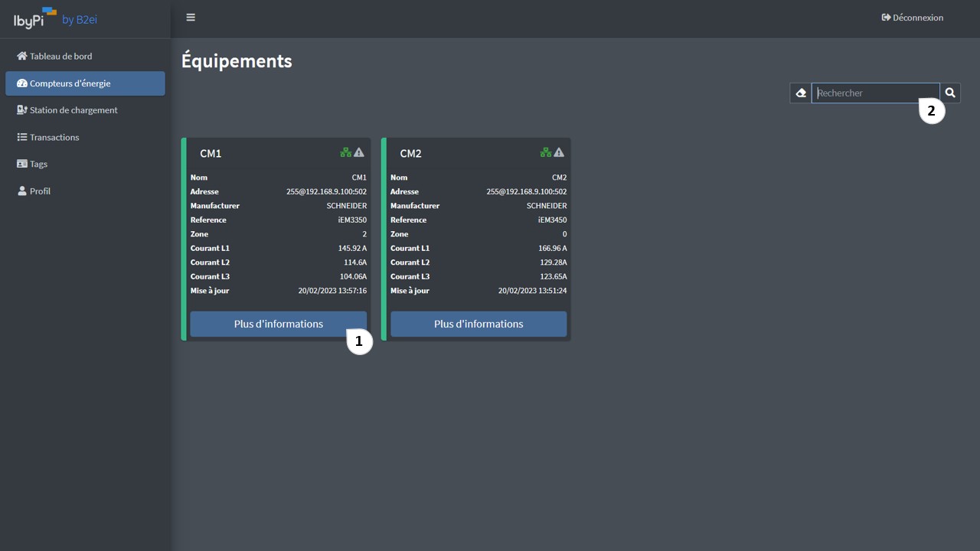The image size is (980, 551).
Task: Focus the Rechercher search field
Action: pos(875,93)
